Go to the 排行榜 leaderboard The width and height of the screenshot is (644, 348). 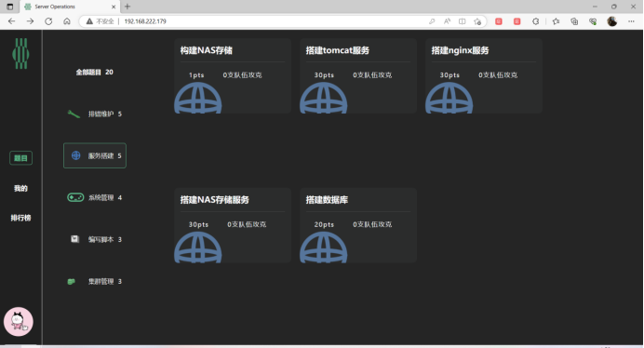(x=21, y=218)
